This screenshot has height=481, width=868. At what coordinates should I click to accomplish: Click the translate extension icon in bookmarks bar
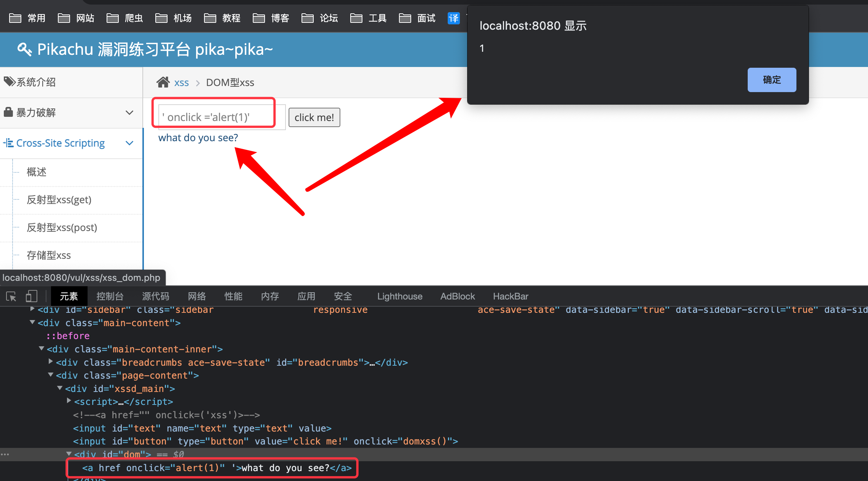[453, 18]
